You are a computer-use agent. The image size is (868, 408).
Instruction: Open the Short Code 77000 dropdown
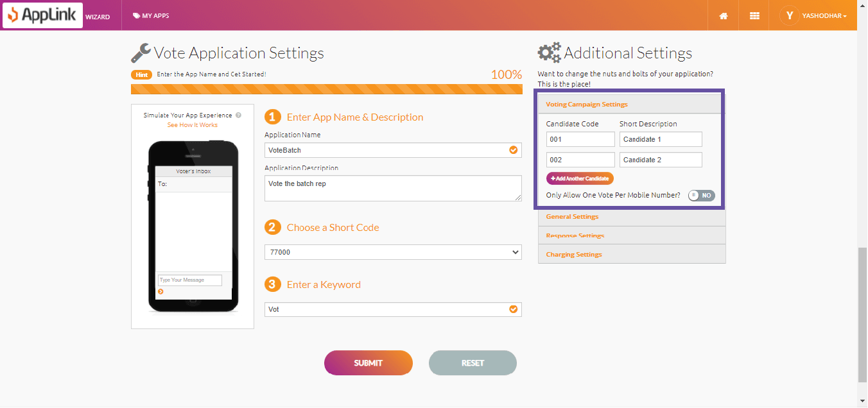[393, 252]
